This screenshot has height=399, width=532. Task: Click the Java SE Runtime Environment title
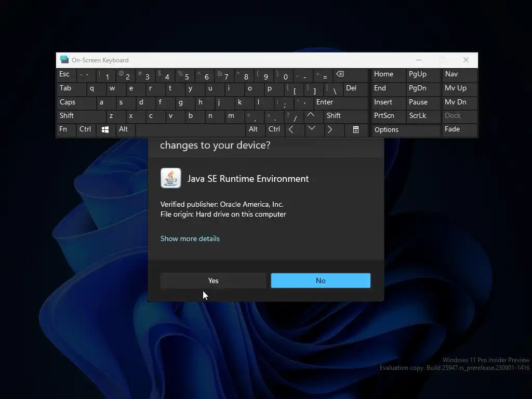coord(248,179)
